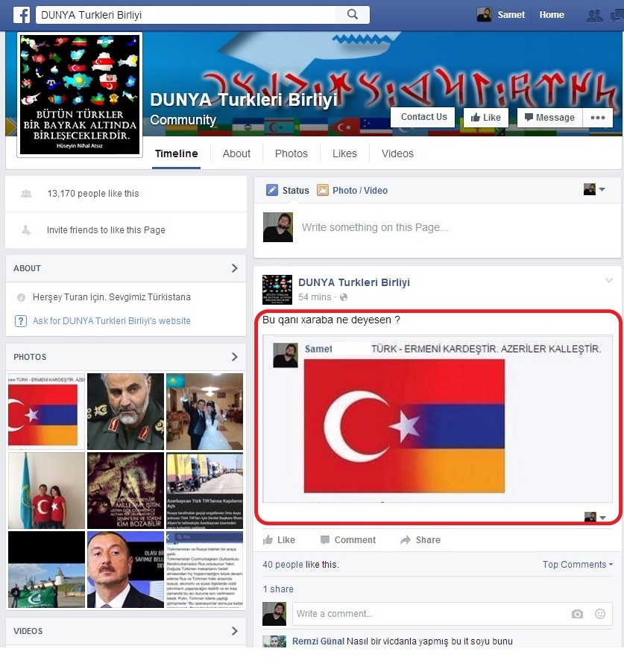
Task: Click the DUNYA Turkleri Birliyi post author name
Action: coord(354,282)
